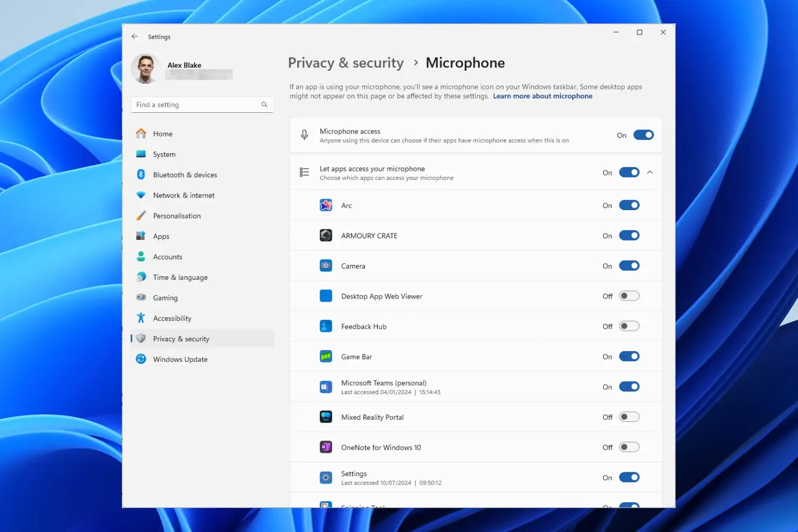Click the Windows Update icon

coord(141,359)
